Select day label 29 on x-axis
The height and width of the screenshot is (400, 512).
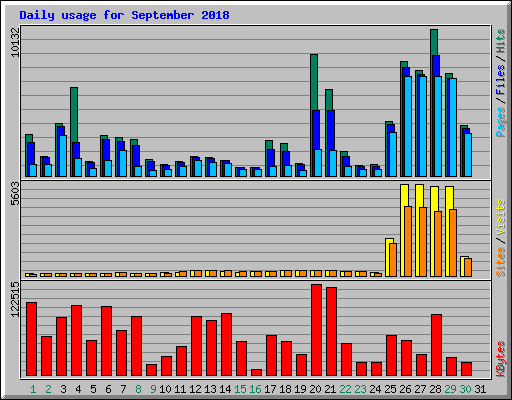[450, 389]
